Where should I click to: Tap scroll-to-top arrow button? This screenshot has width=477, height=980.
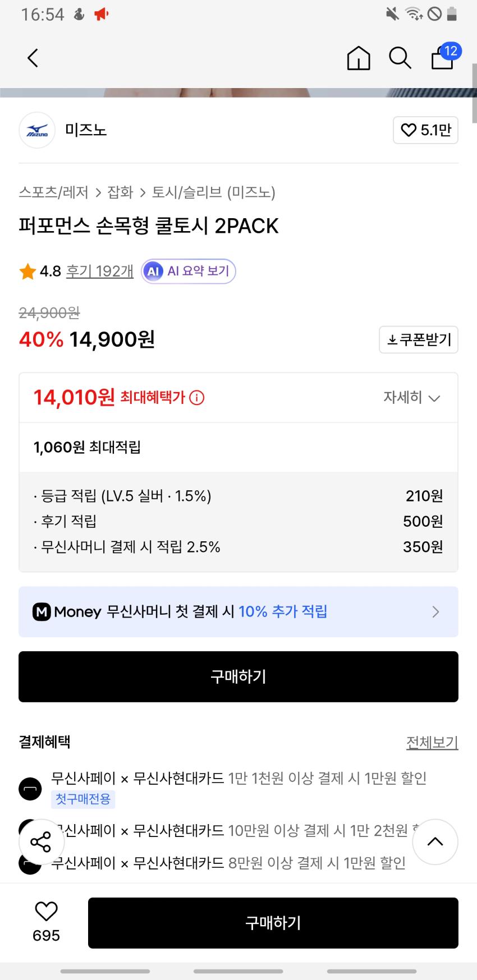(x=435, y=841)
